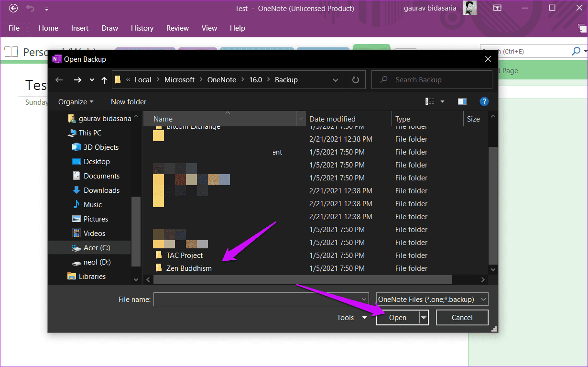The image size is (588, 367).
Task: Expand the Open button split arrow
Action: [x=424, y=317]
